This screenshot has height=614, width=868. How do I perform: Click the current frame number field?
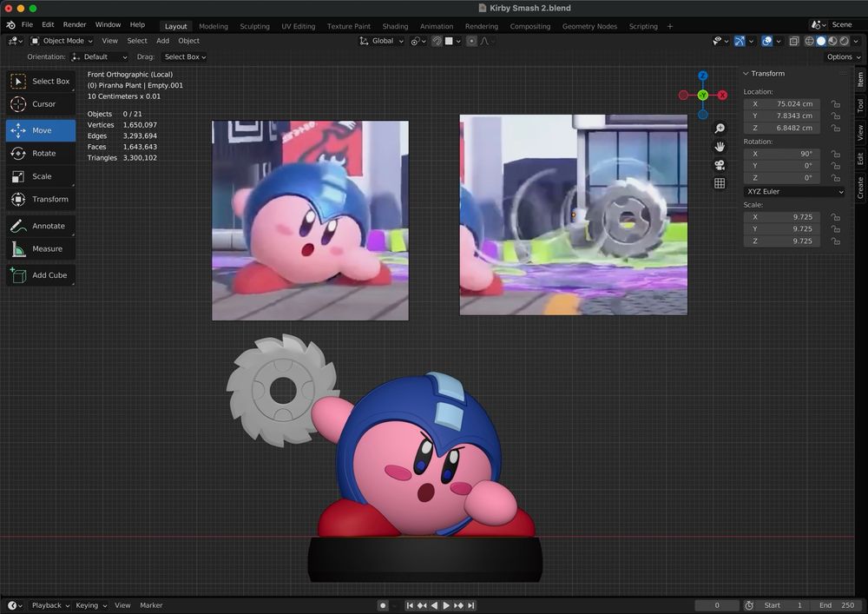[x=717, y=605]
